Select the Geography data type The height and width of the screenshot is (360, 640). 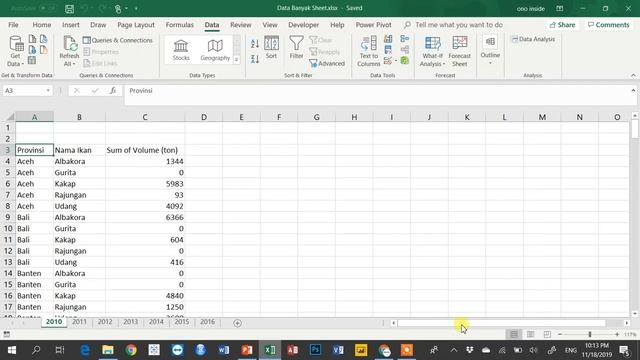pos(215,50)
